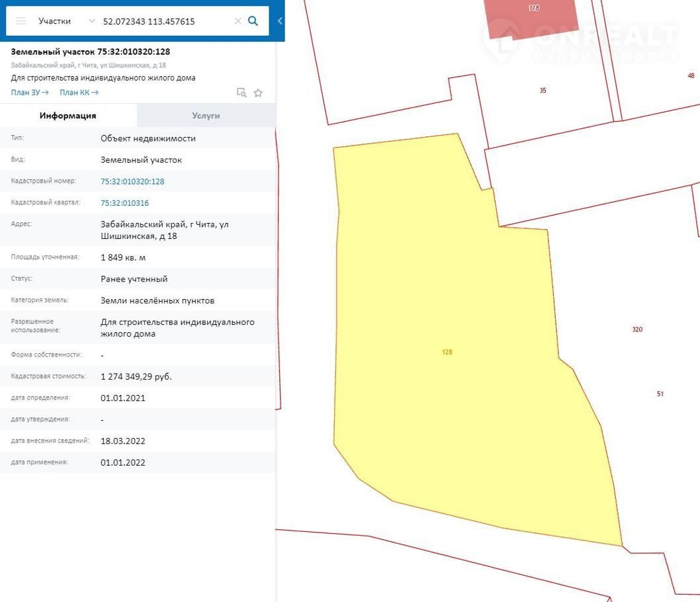700x602 pixels.
Task: Open the hamburger menu in the search bar
Action: pos(21,21)
